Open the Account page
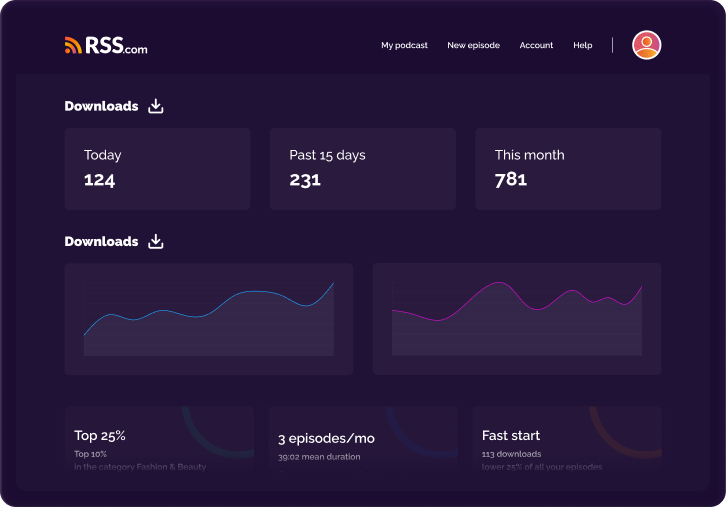 point(536,45)
